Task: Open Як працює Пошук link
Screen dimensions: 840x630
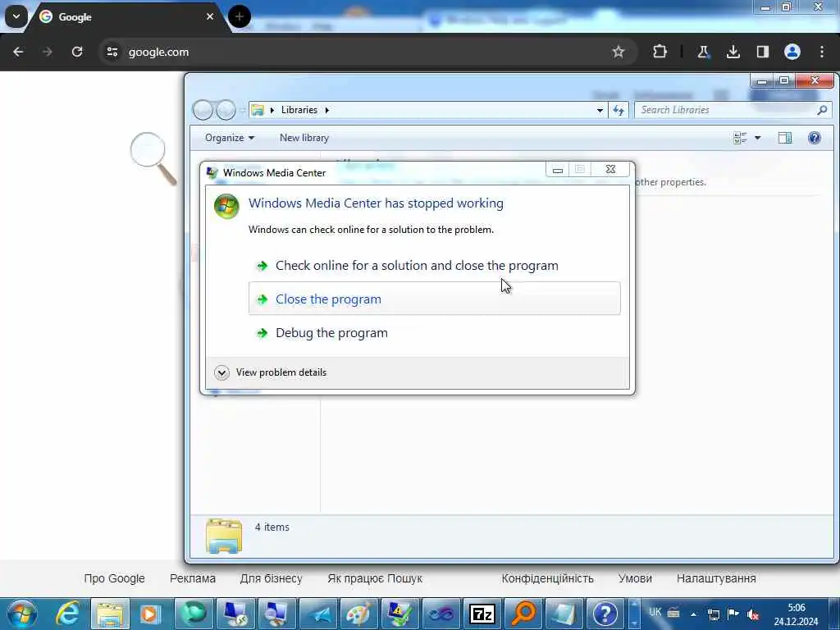Action: click(x=374, y=578)
